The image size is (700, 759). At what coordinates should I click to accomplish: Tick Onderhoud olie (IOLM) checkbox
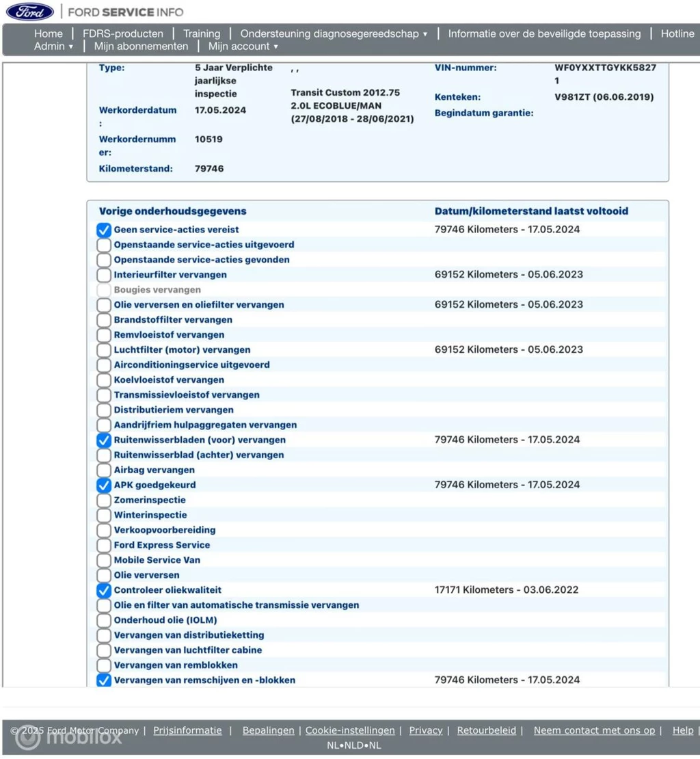[103, 620]
